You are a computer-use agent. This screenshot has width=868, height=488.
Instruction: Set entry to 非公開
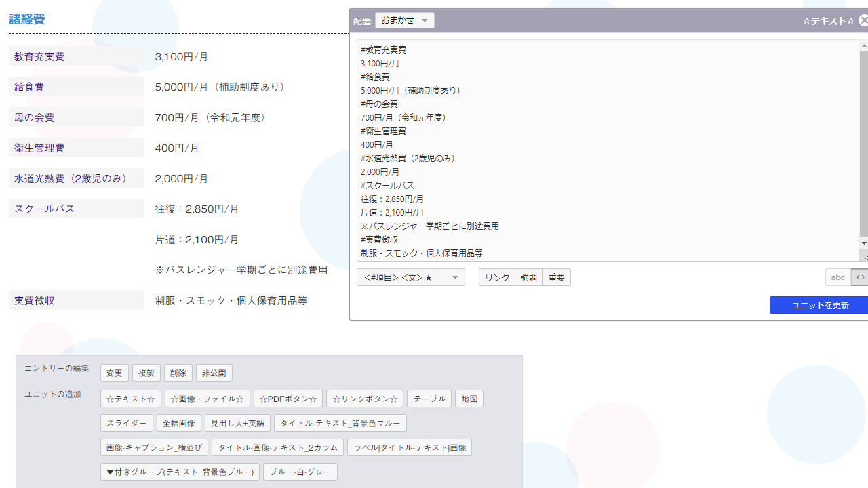(x=214, y=373)
